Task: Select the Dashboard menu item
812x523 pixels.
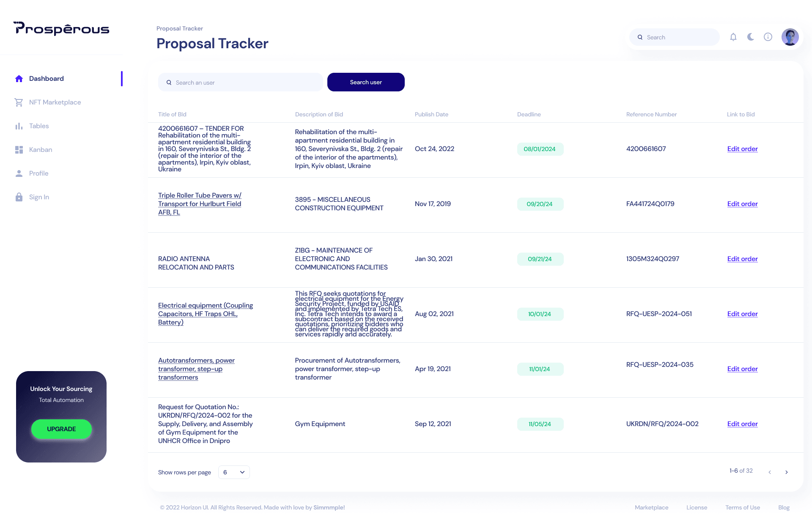Action: tap(47, 77)
